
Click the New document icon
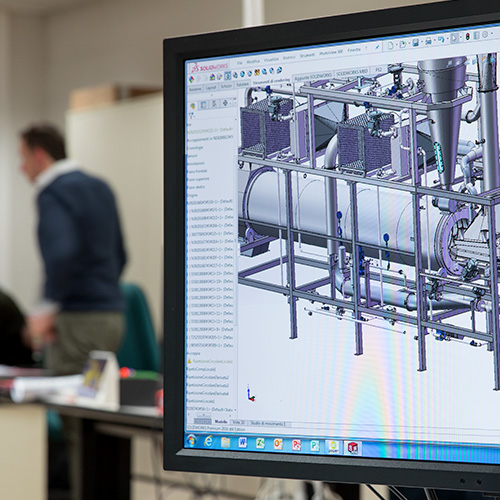390,46
